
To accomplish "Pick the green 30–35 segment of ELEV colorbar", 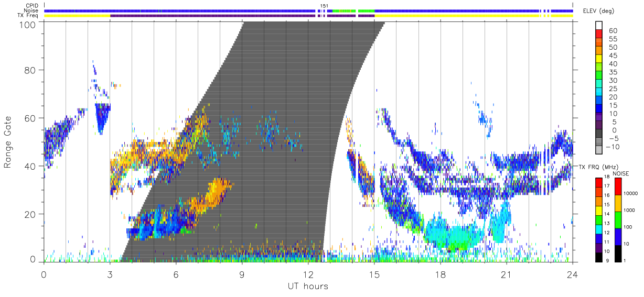I will click(599, 76).
